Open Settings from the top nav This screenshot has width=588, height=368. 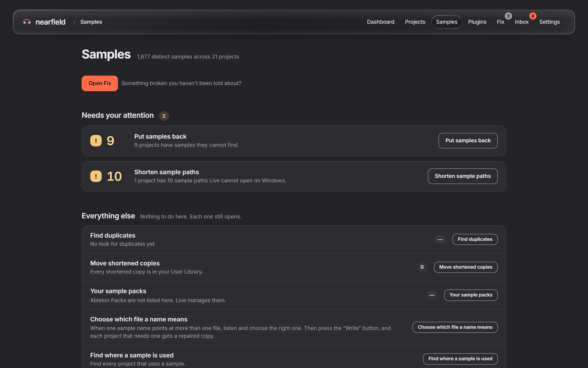(549, 22)
